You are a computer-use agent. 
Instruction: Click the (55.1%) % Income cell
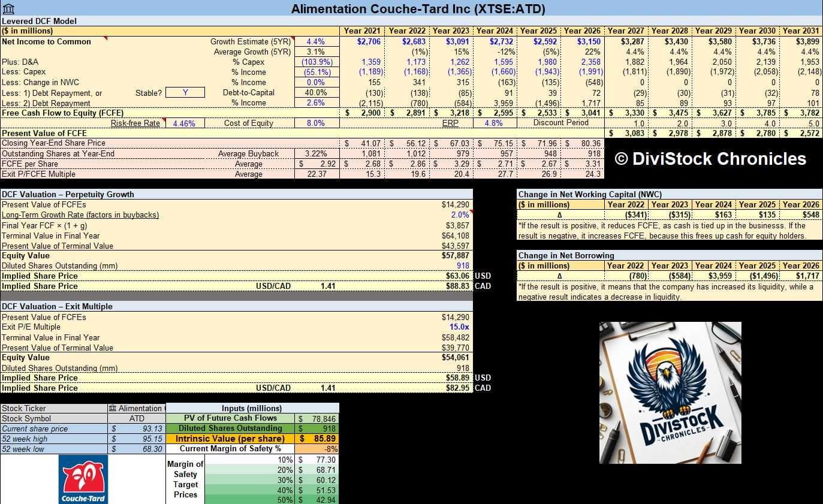(x=316, y=72)
